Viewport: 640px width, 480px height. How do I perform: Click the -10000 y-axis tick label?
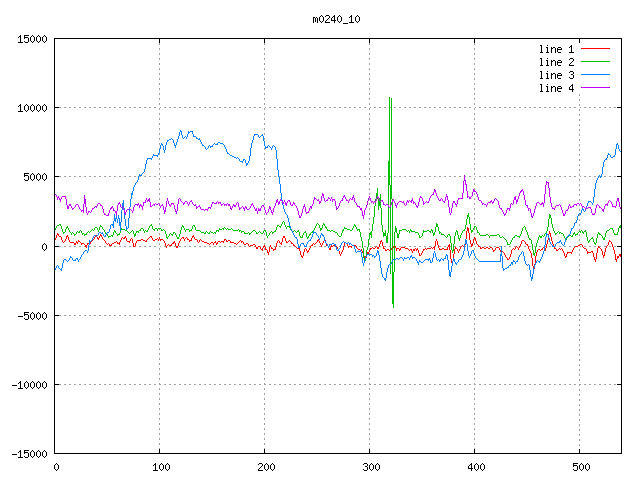28,385
